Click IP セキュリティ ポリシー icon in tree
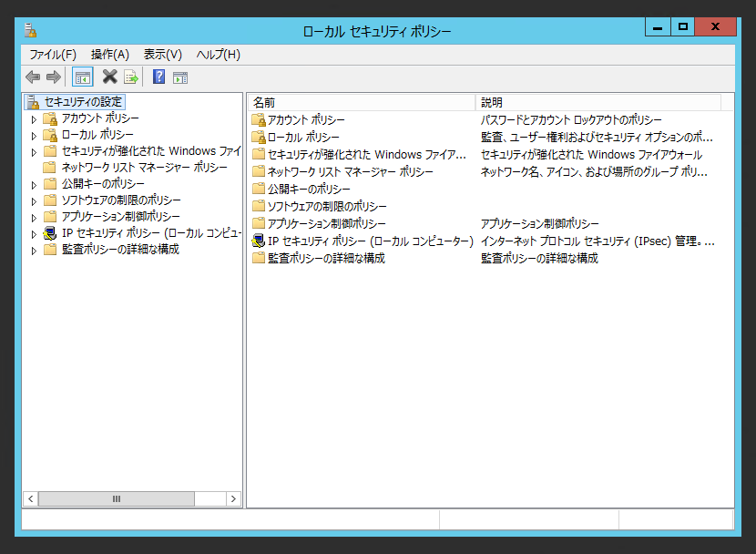This screenshot has width=756, height=554. [50, 233]
